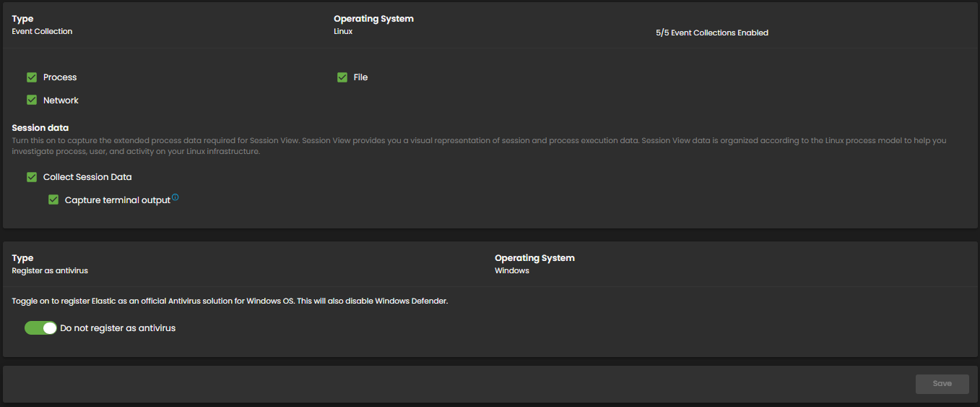
Task: Toggle the register as antivirus switch
Action: point(40,328)
